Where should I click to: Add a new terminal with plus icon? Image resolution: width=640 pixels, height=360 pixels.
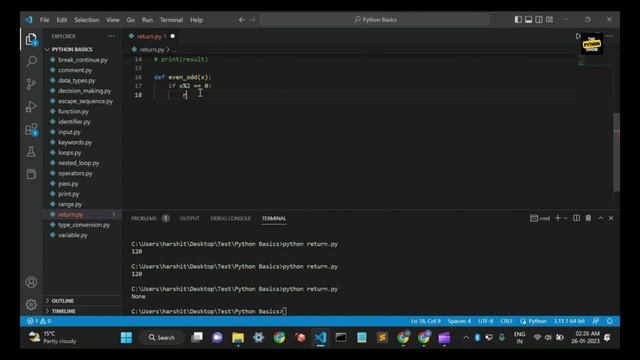(558, 218)
